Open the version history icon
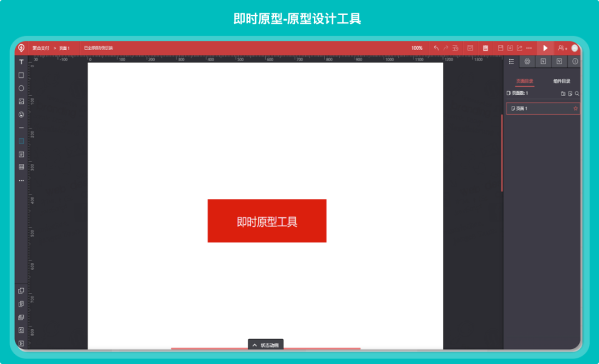Image resolution: width=599 pixels, height=364 pixels. click(x=455, y=48)
